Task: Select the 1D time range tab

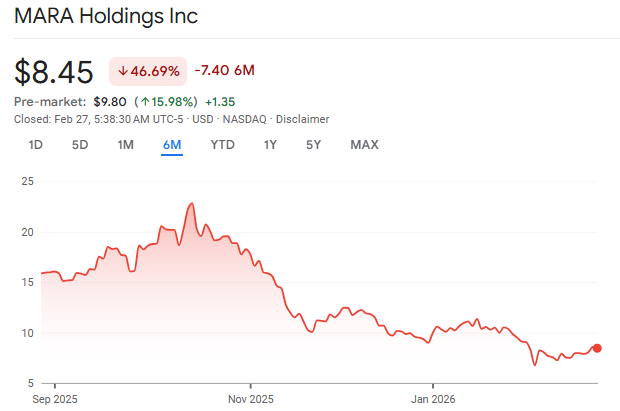Action: coord(35,145)
